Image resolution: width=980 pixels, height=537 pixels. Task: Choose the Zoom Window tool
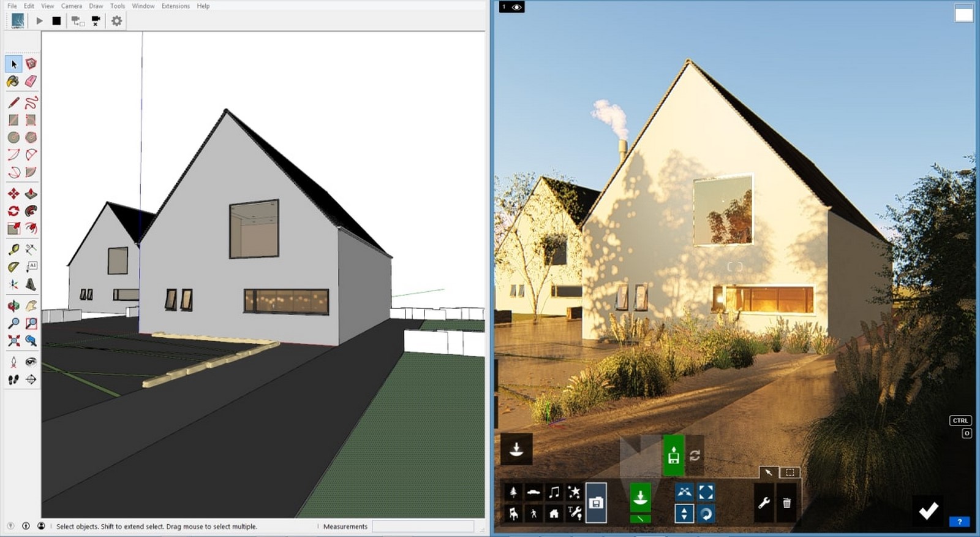pos(31,323)
